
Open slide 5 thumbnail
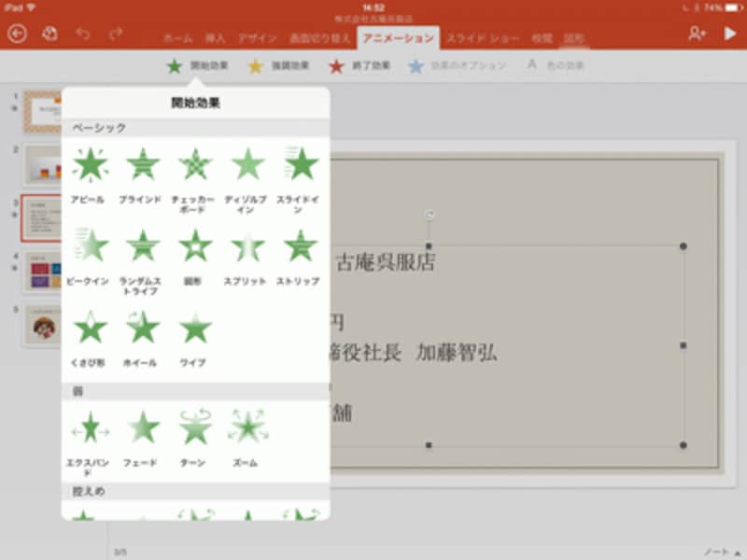pos(43,325)
